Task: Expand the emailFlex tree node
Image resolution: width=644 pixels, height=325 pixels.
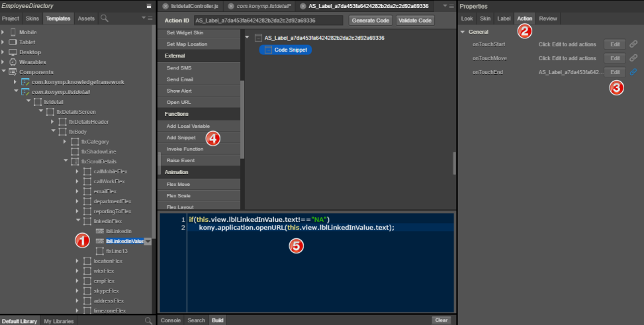Action: coord(77,191)
